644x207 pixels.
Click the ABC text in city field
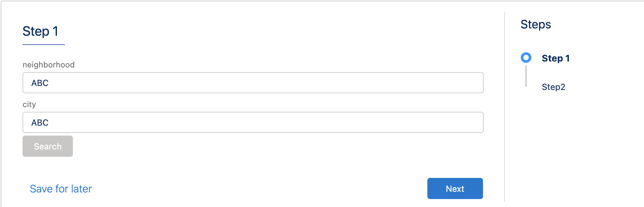click(40, 123)
